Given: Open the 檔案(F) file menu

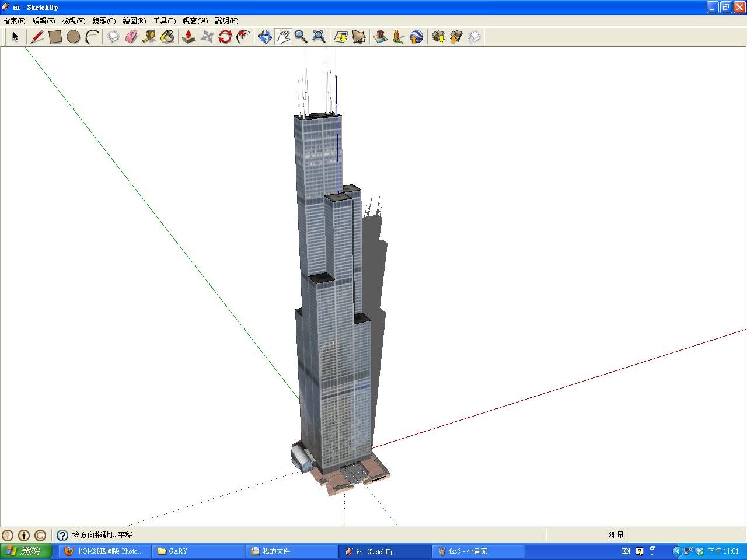Looking at the screenshot, I should tap(14, 21).
